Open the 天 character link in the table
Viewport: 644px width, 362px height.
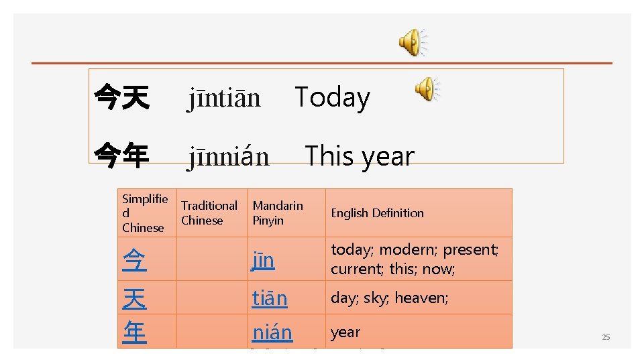(x=134, y=298)
